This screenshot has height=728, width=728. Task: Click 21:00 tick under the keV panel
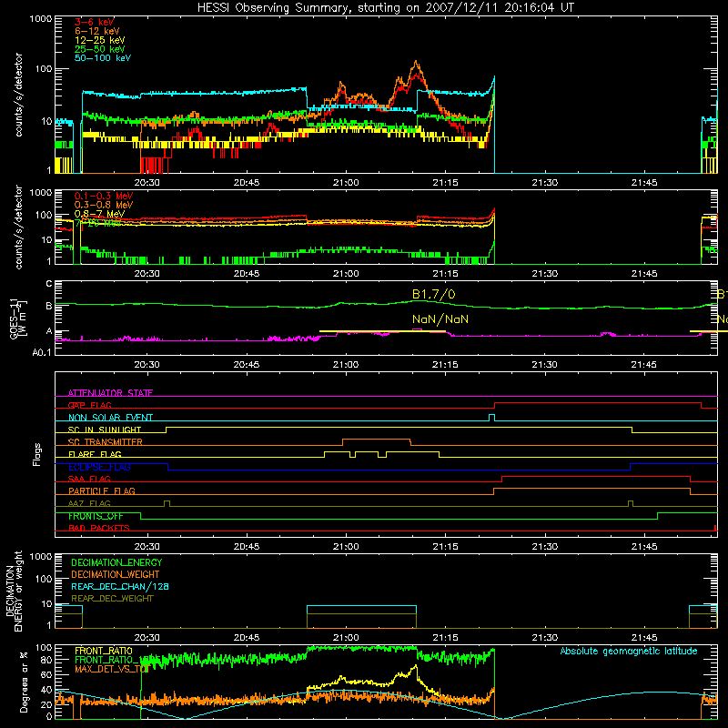[x=346, y=183]
